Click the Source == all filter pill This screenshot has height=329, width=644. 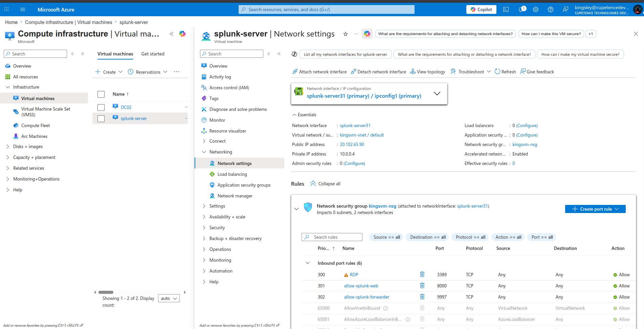pos(386,237)
